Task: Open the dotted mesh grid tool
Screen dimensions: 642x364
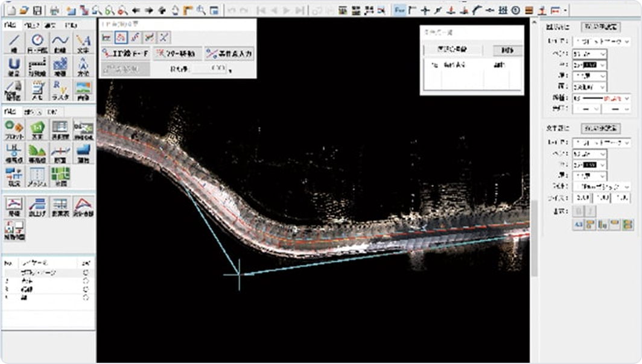Action: 37,177
